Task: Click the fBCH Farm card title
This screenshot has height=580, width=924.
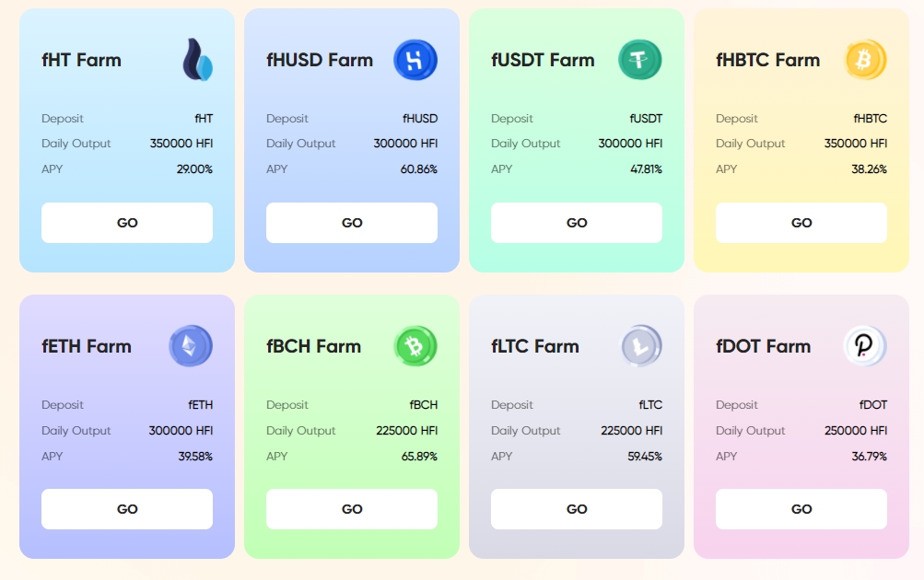Action: (314, 347)
